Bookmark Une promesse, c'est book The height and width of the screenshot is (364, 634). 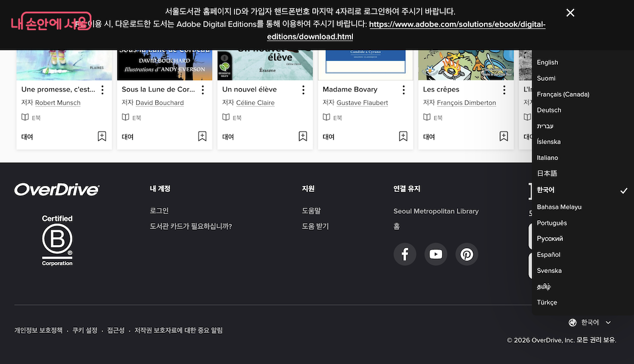coord(102,136)
